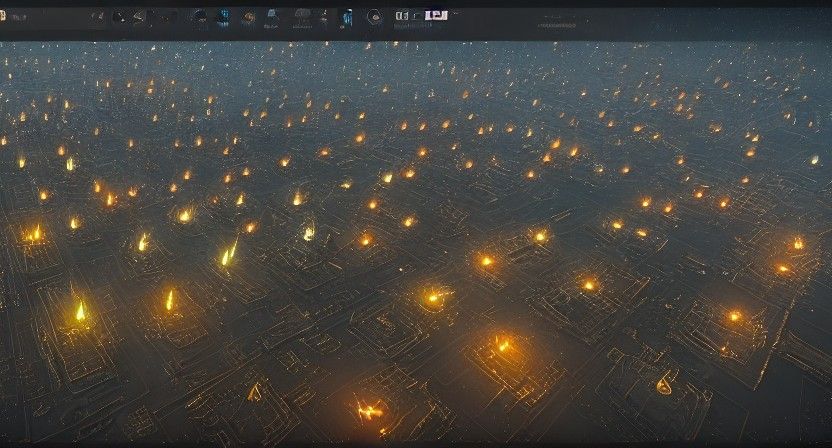Click the orange spark at the bottom of viewport
The width and height of the screenshot is (832, 448).
367,409
